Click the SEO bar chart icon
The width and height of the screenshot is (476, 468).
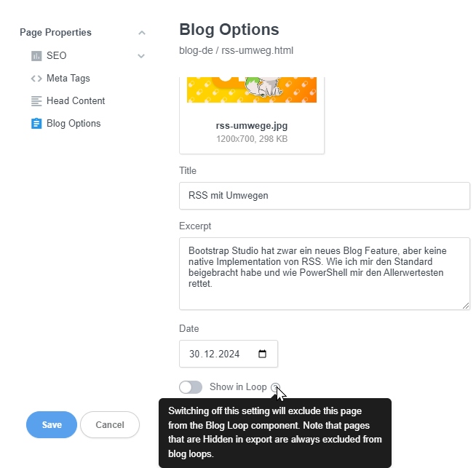36,56
